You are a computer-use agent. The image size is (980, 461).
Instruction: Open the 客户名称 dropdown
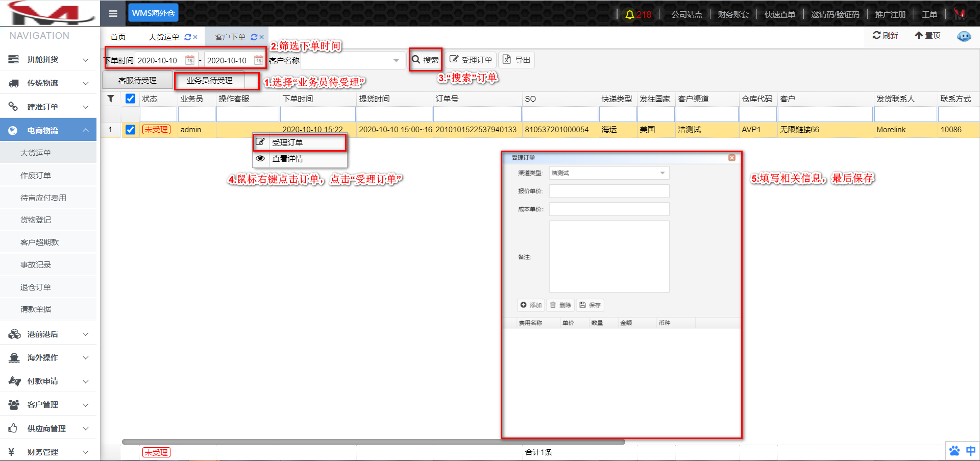pos(396,60)
